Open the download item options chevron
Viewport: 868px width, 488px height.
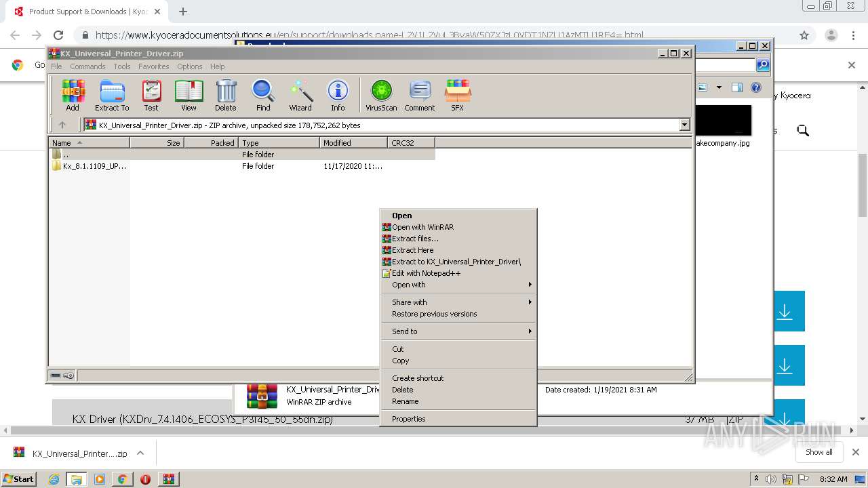140,453
